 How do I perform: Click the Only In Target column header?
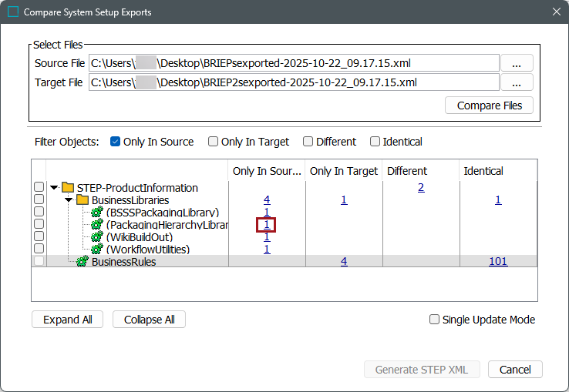click(344, 171)
